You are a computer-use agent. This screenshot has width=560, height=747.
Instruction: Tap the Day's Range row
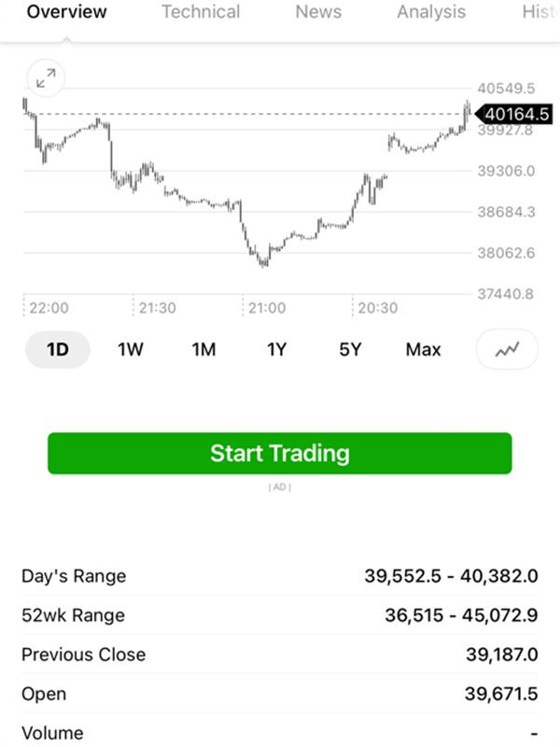[x=280, y=576]
